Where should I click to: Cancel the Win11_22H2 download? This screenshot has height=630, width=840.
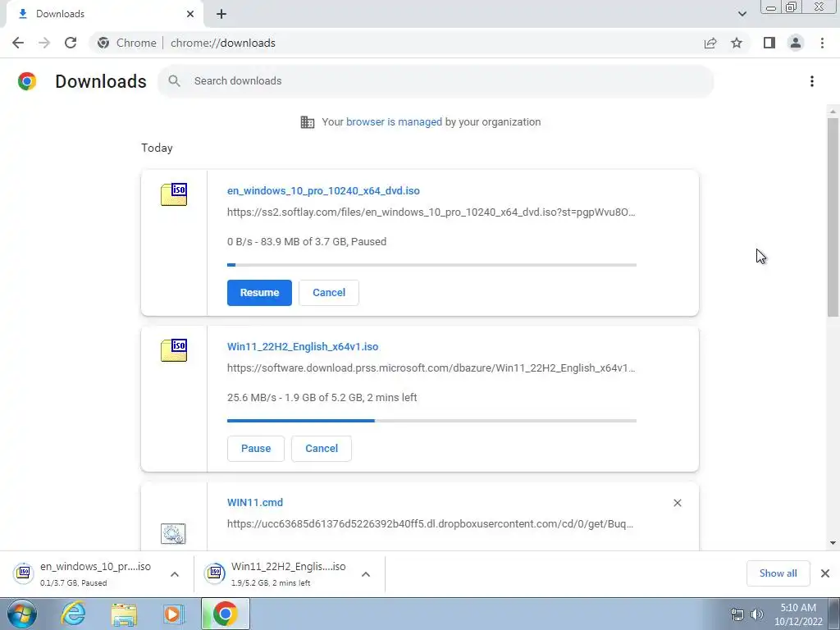tap(322, 449)
